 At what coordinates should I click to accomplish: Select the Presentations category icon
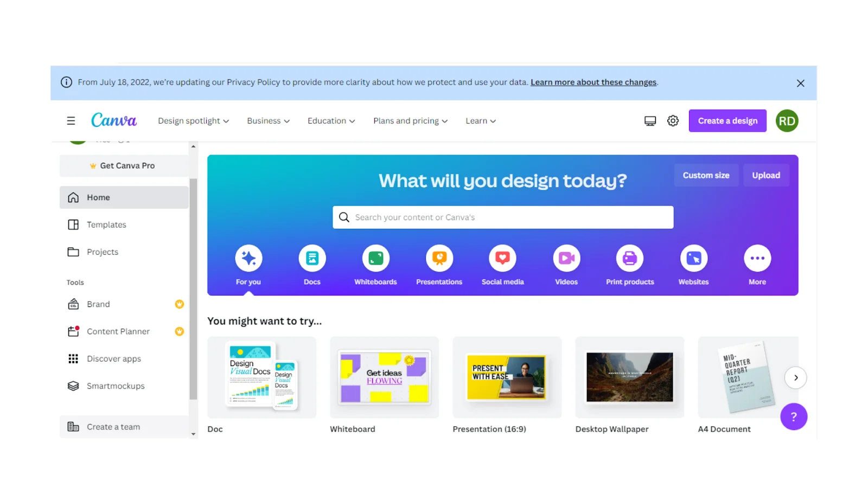439,258
